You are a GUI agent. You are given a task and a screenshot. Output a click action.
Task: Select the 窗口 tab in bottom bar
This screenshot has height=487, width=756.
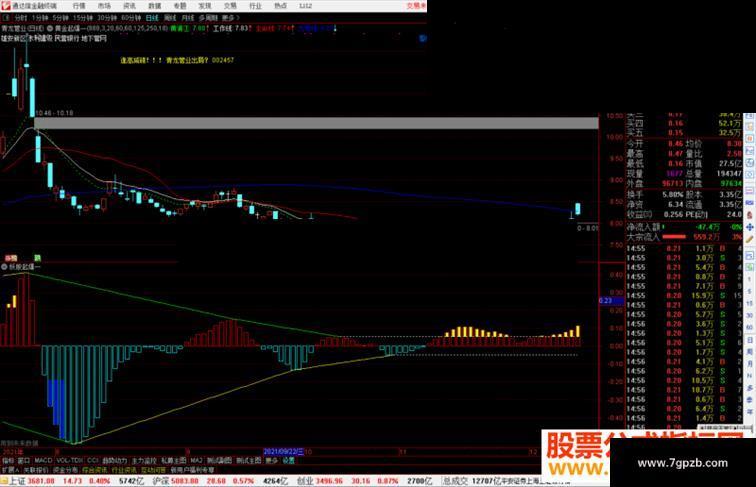[24, 461]
